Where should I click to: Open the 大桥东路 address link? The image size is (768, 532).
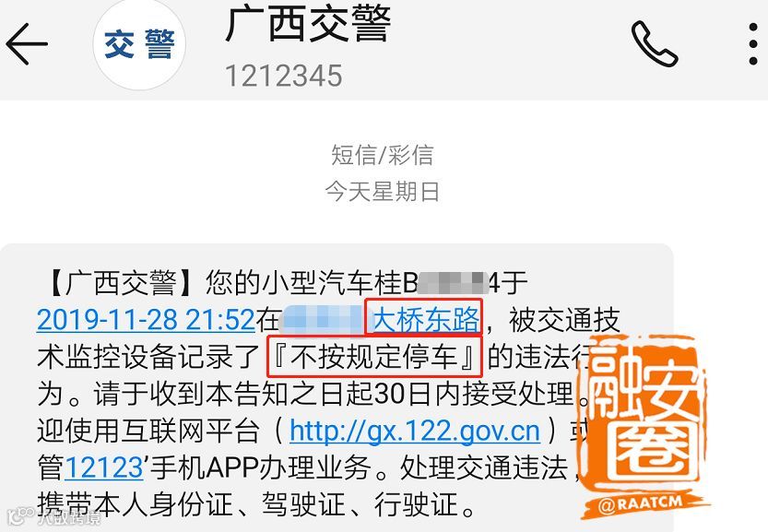[424, 318]
